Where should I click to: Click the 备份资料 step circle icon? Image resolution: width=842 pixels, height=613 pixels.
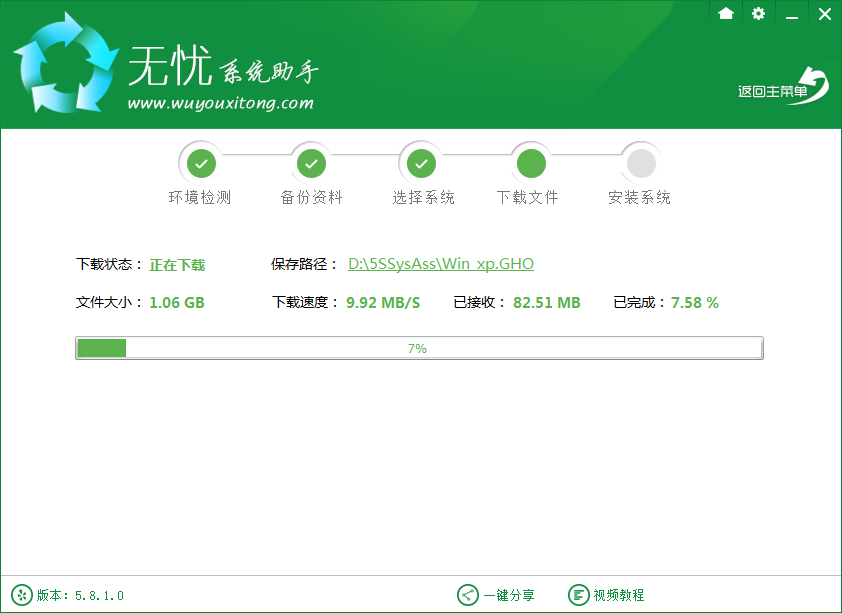click(311, 162)
